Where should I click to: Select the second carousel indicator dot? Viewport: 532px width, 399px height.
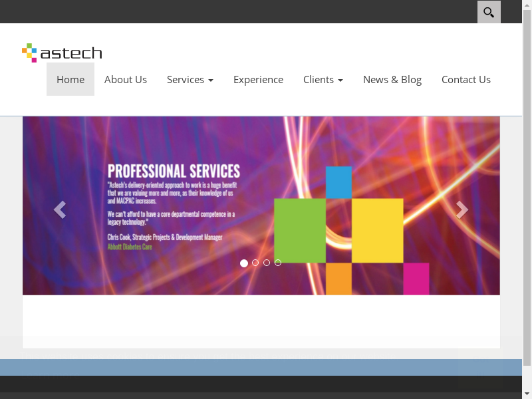255,263
